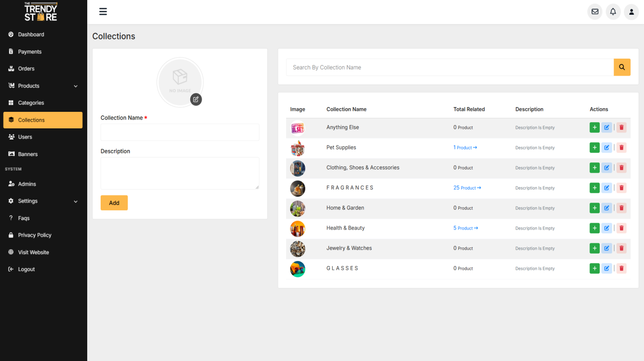Open Dashboard from the sidebar

point(31,34)
